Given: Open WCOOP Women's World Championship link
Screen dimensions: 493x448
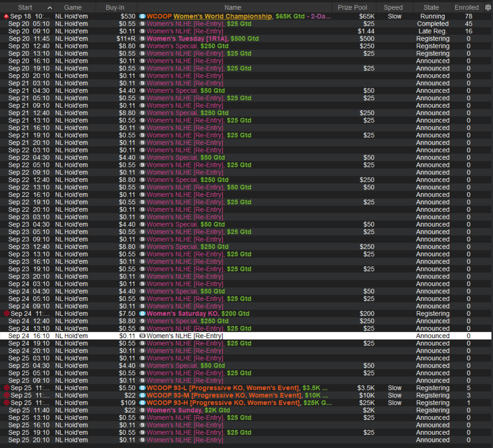Looking at the screenshot, I should pyautogui.click(x=223, y=16).
